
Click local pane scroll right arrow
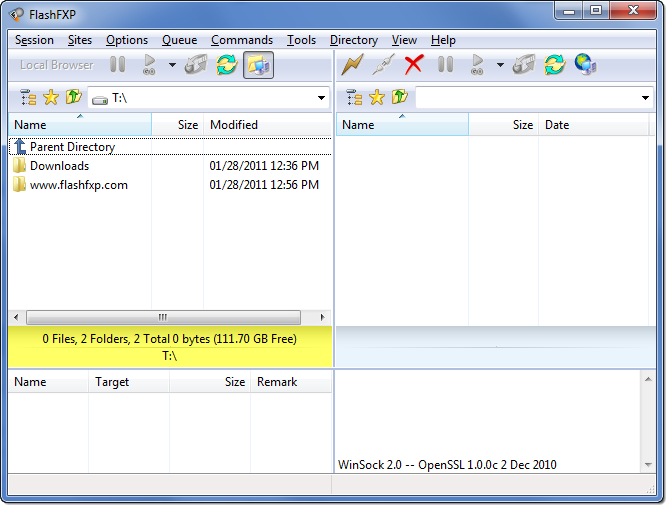(323, 317)
